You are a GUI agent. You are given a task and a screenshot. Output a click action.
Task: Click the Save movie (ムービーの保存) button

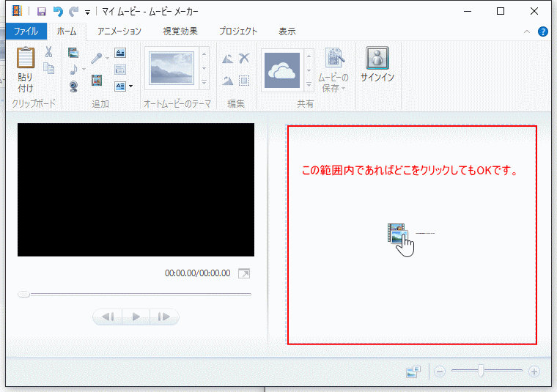click(x=333, y=70)
